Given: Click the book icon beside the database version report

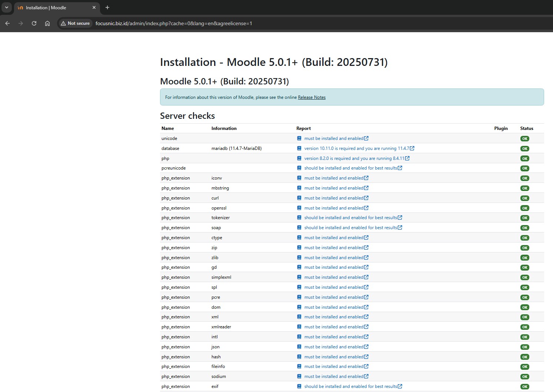Looking at the screenshot, I should [x=299, y=148].
